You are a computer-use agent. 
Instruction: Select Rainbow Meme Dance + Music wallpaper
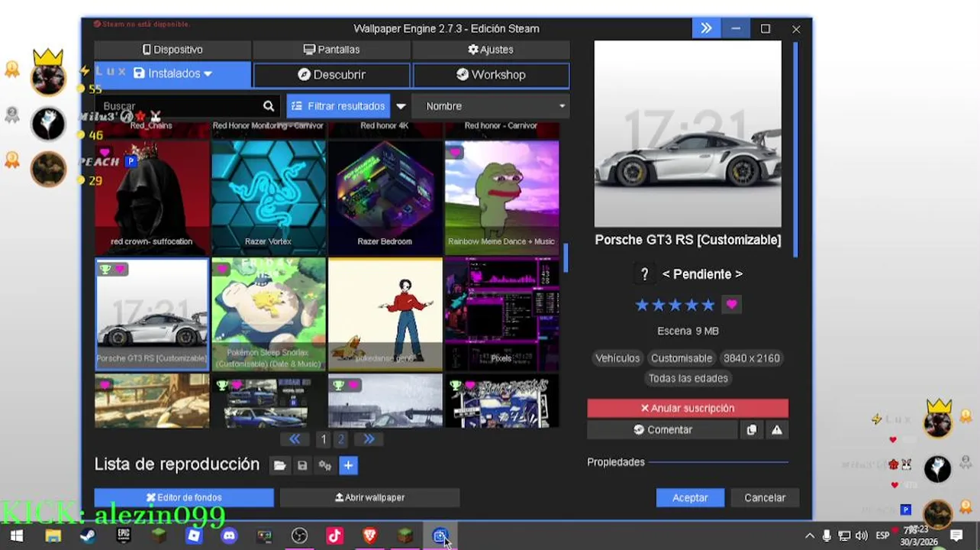point(501,198)
